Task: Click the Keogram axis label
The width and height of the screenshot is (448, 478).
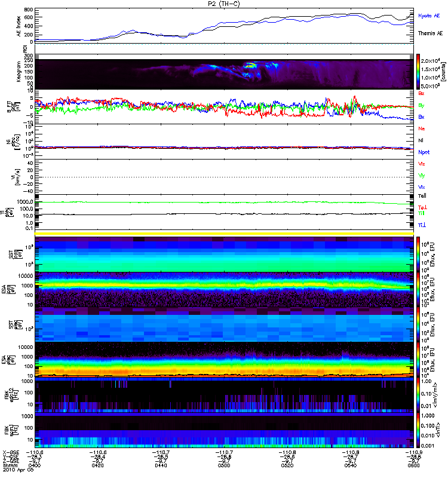Action: [19, 72]
